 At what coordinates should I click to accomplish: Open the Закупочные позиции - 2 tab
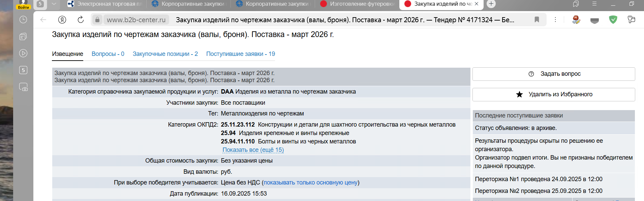[x=165, y=54]
